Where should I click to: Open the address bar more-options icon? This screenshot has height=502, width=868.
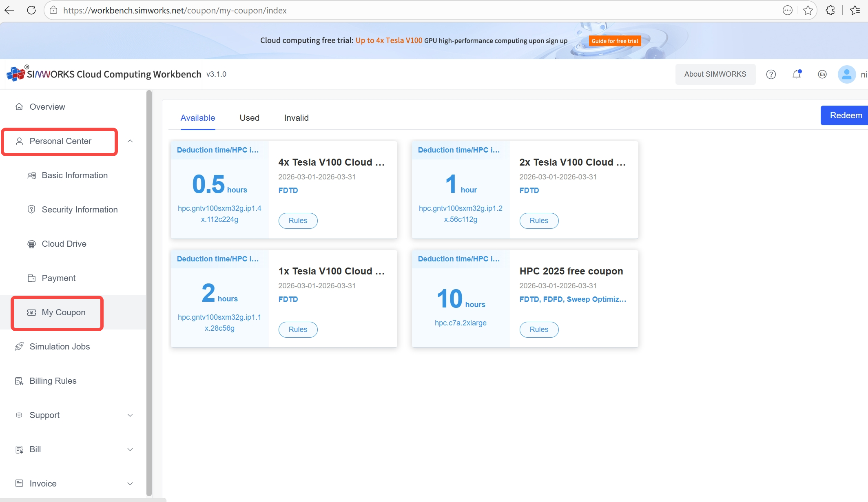(x=788, y=10)
